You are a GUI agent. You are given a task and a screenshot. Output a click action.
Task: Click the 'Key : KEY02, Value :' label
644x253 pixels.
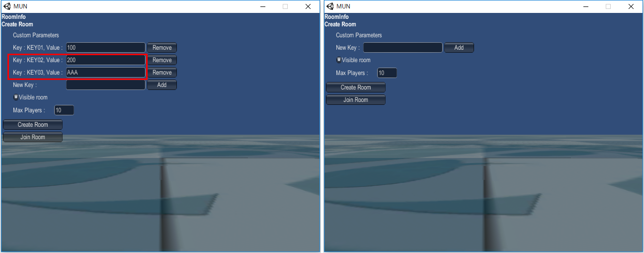pos(38,60)
